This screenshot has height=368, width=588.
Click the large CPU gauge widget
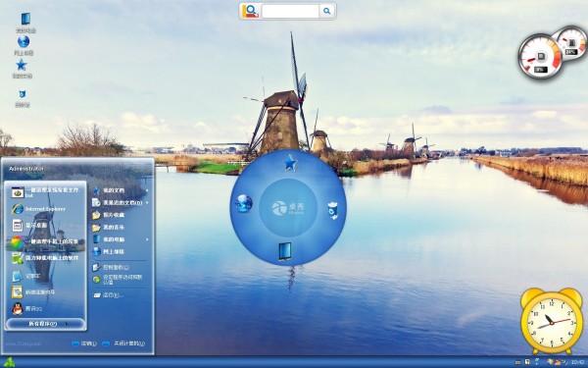point(540,56)
